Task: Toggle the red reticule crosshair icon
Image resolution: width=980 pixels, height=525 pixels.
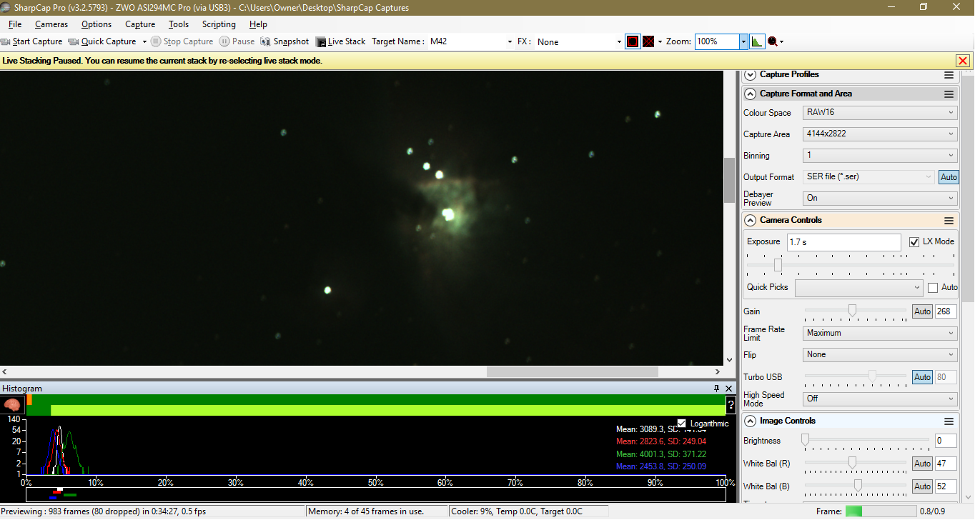Action: point(648,41)
